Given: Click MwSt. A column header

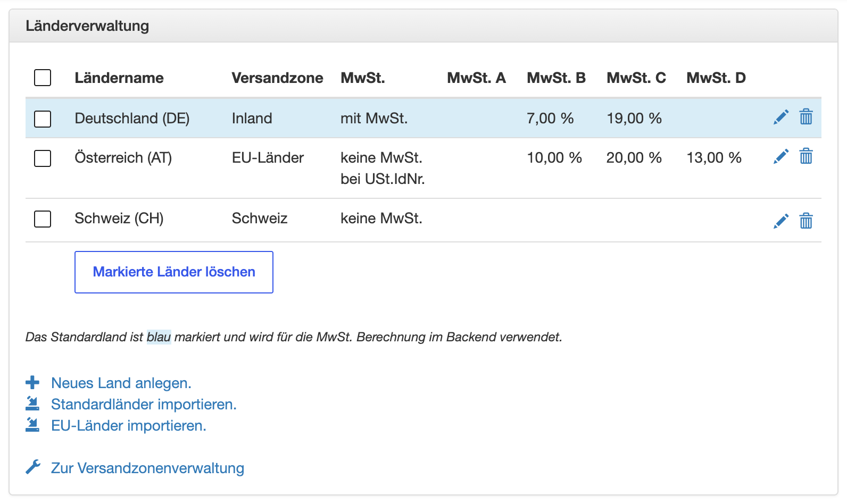Looking at the screenshot, I should (476, 78).
